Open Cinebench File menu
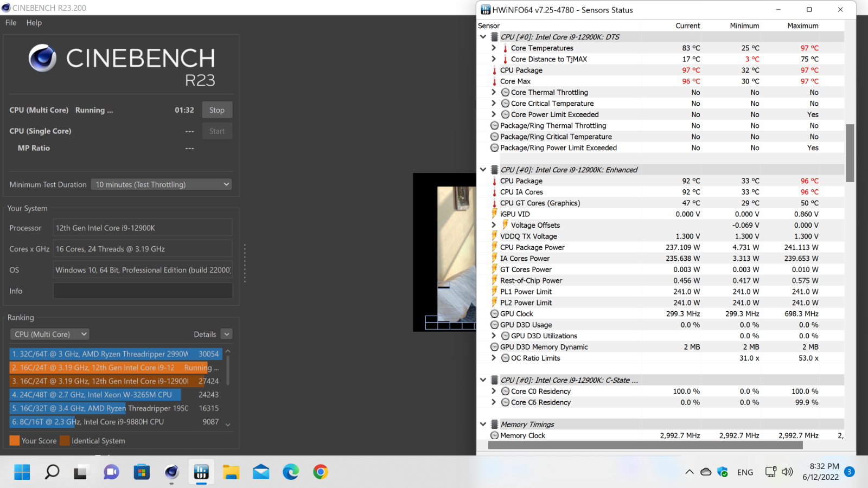The height and width of the screenshot is (488, 868). tap(11, 23)
